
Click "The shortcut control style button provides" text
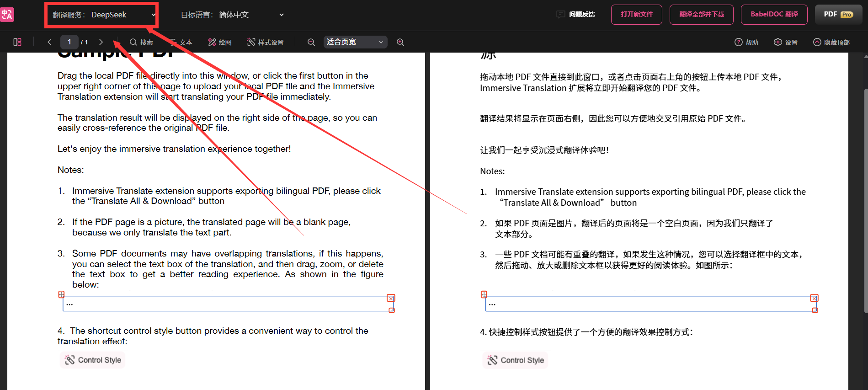[213, 336]
